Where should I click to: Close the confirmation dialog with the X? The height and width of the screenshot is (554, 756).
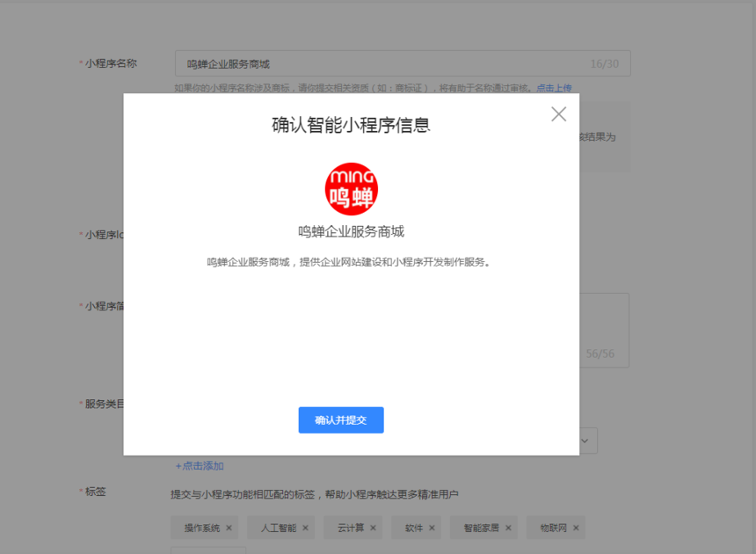pyautogui.click(x=559, y=114)
